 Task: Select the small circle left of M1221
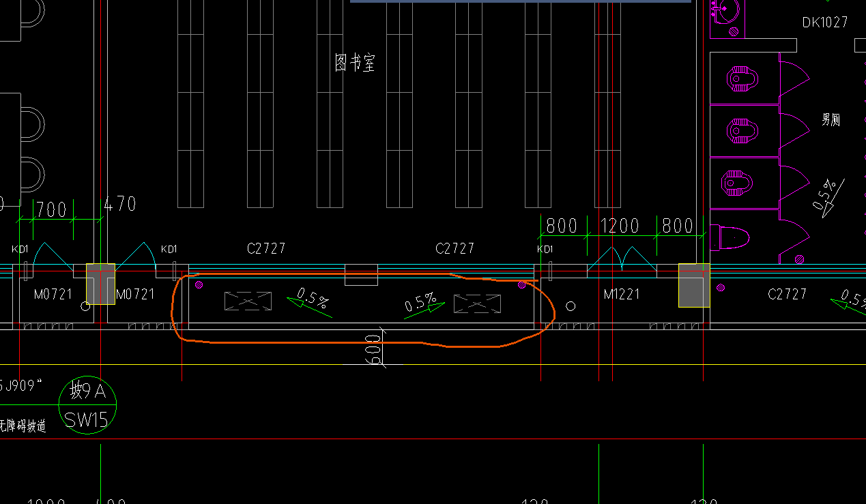pyautogui.click(x=571, y=306)
